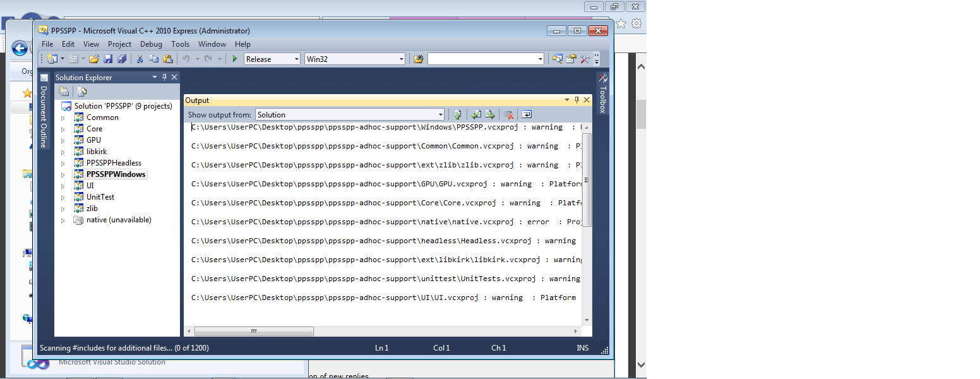Start debugging with green play arrow
Screen dimensions: 980x379
tap(235, 59)
